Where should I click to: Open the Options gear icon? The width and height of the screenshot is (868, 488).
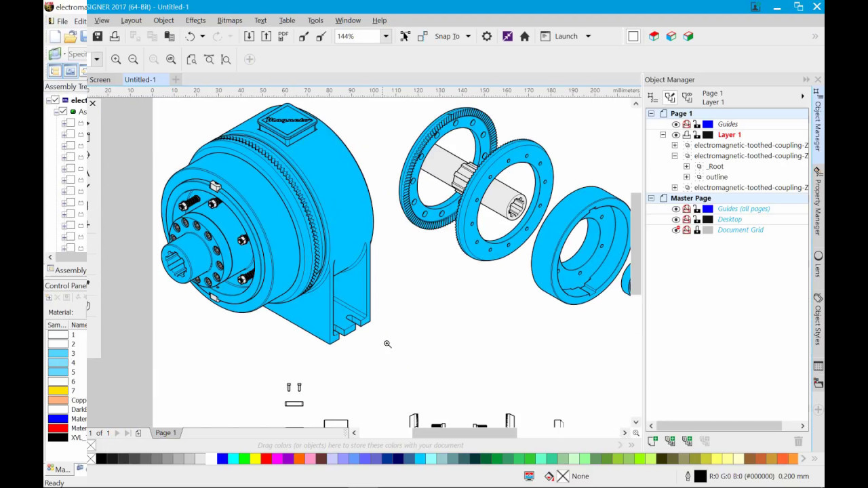486,36
